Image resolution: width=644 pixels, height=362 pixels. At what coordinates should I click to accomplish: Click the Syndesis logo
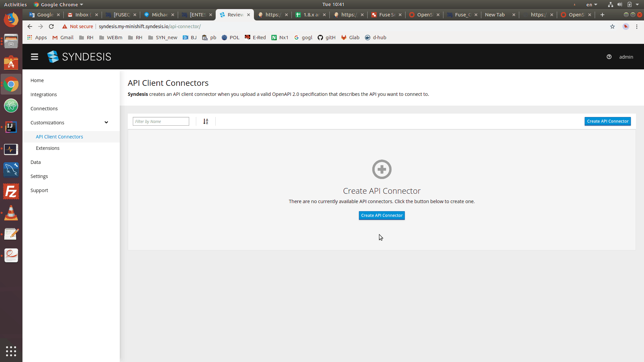[x=79, y=57]
